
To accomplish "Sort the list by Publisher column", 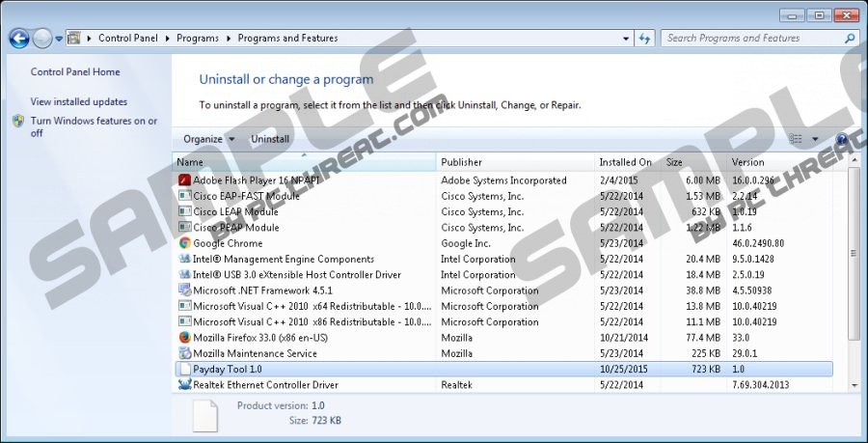I will [461, 162].
